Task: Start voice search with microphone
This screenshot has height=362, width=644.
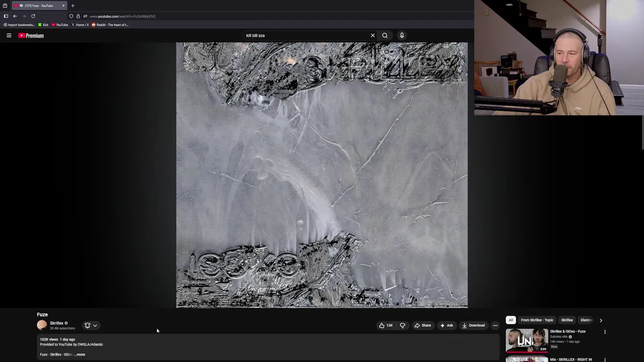Action: pyautogui.click(x=401, y=35)
